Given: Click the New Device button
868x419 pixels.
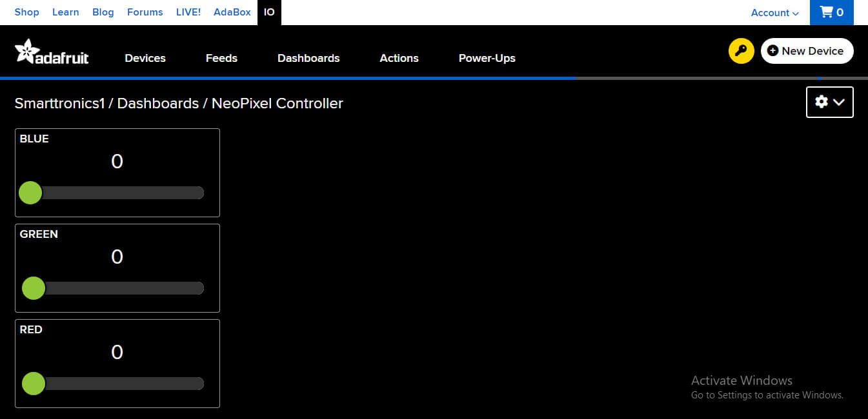Looking at the screenshot, I should 807,51.
